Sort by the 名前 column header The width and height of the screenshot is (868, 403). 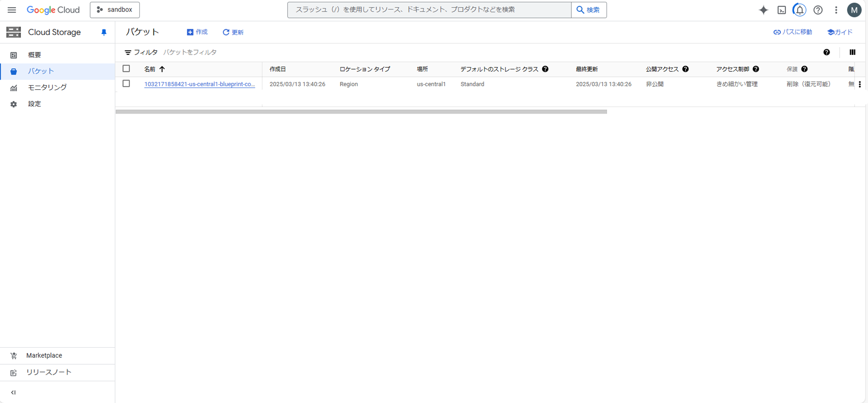tap(150, 69)
